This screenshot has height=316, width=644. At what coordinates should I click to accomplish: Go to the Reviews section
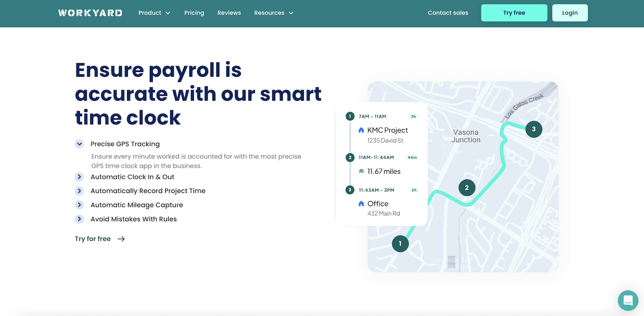click(x=229, y=12)
